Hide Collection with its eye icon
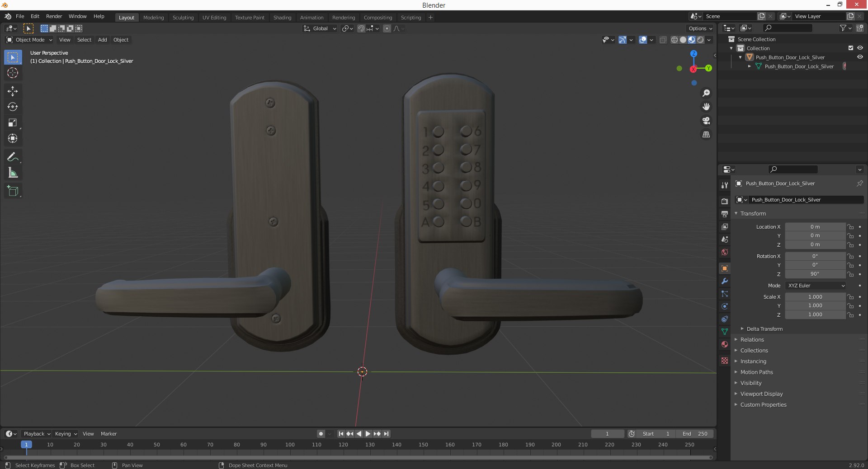Screen dimensions: 868x469 tap(860, 48)
